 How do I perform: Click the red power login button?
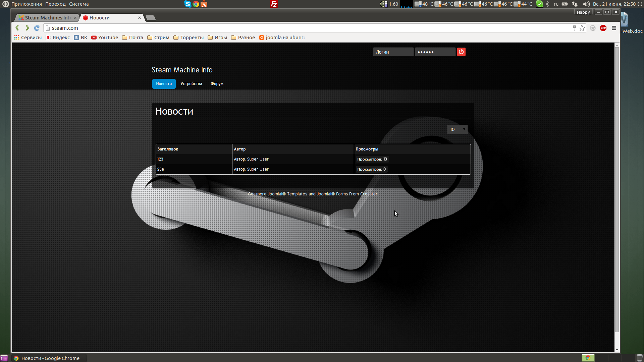pyautogui.click(x=461, y=52)
